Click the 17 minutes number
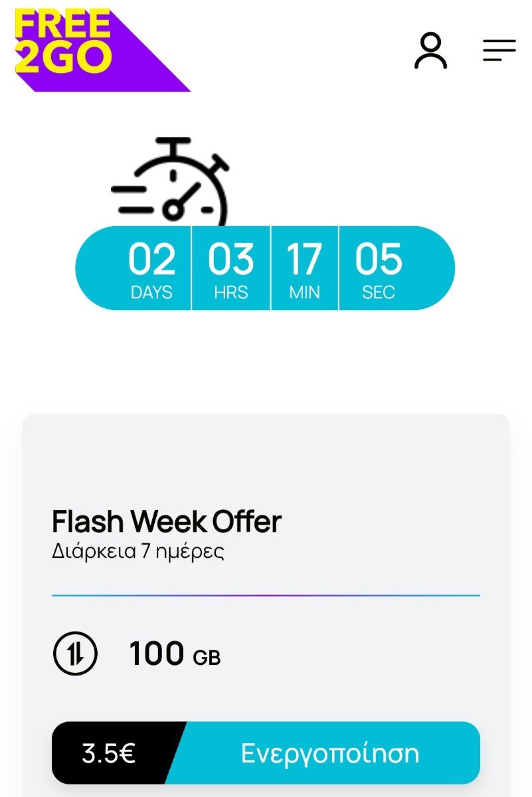This screenshot has width=532, height=797. point(304,260)
